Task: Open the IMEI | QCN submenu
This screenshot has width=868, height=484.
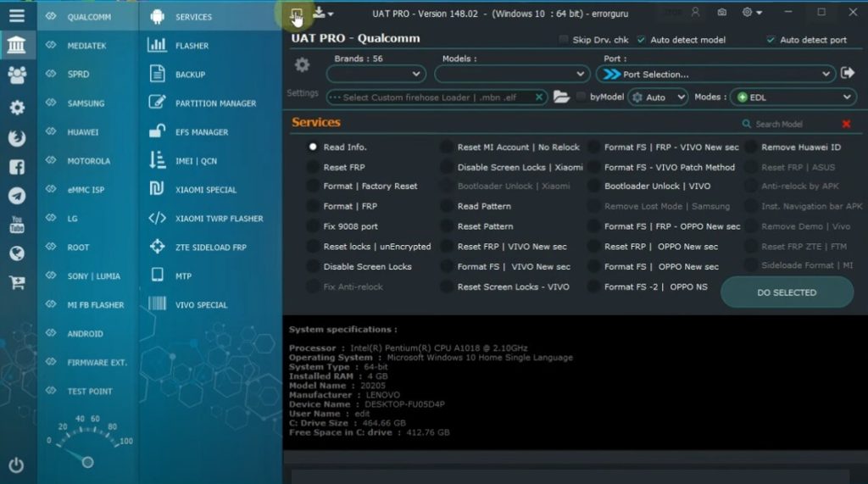Action: click(210, 160)
